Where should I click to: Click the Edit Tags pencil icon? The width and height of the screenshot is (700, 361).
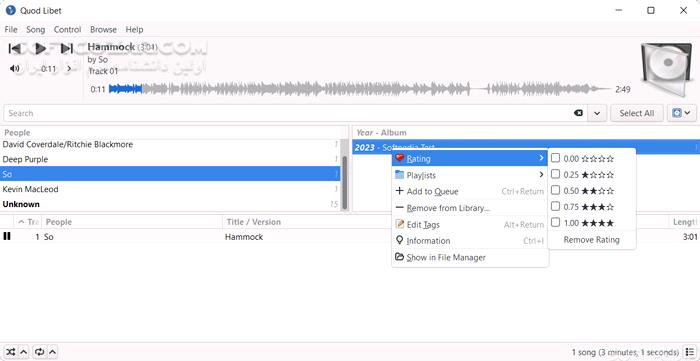tap(400, 224)
